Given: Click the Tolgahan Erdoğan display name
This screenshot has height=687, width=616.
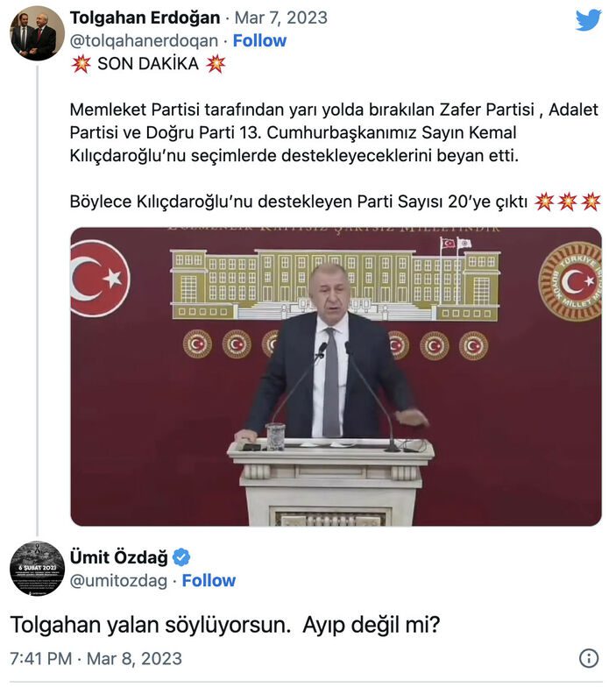Looking at the screenshot, I should (x=145, y=18).
